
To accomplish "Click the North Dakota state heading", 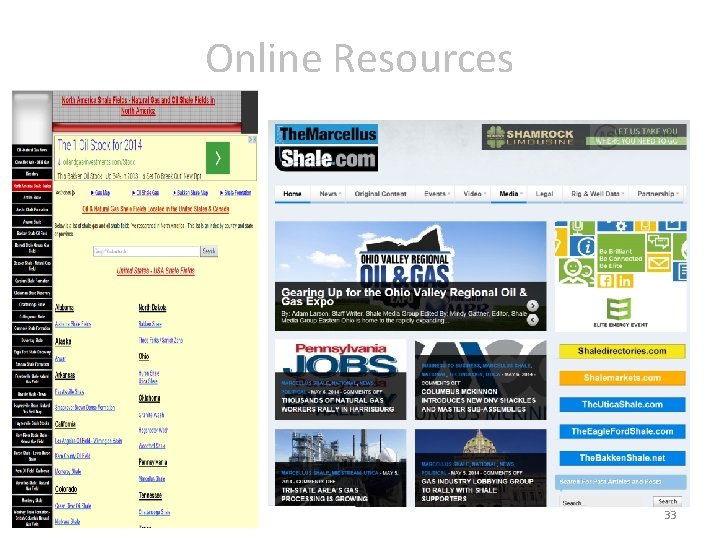I will coord(152,308).
